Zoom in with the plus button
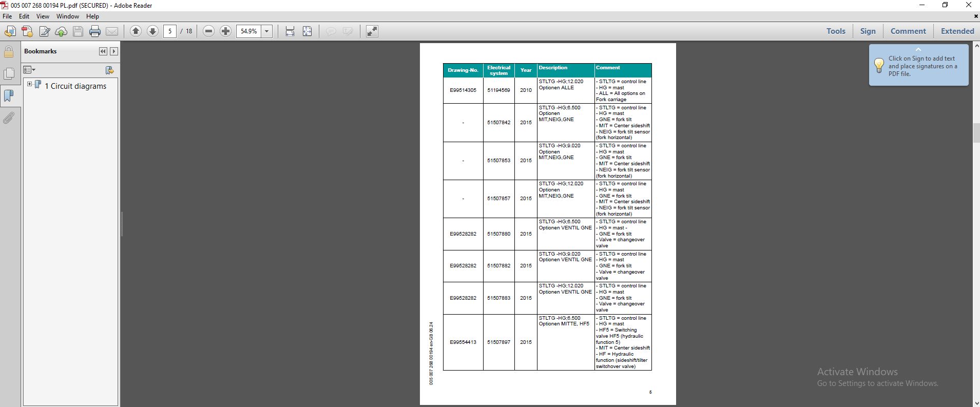980x407 pixels. click(225, 31)
